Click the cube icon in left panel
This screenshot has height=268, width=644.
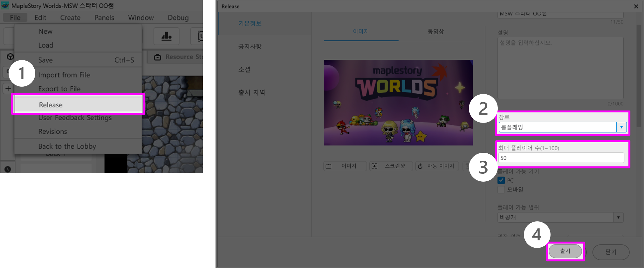pyautogui.click(x=10, y=57)
